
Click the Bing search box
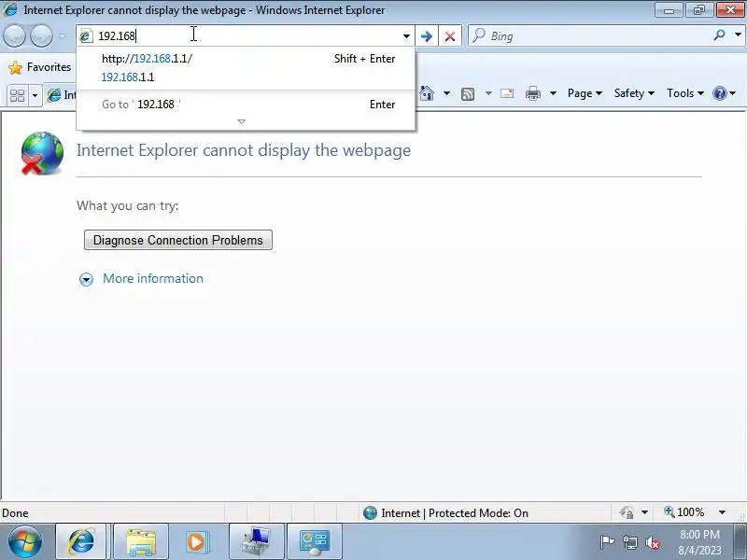point(599,36)
